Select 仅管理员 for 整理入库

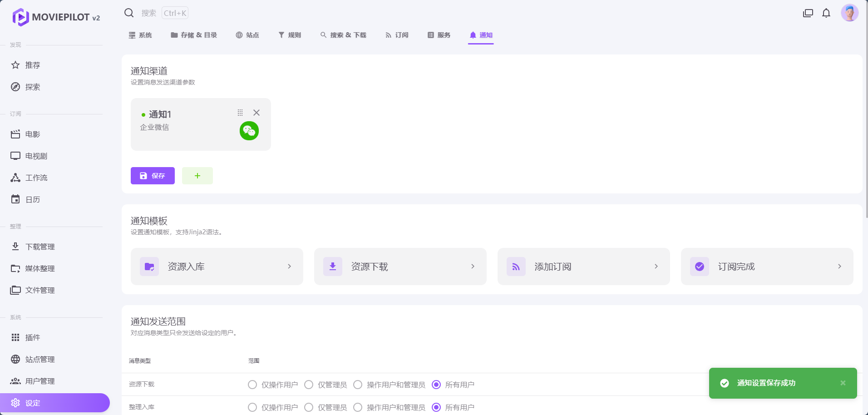[x=309, y=407]
